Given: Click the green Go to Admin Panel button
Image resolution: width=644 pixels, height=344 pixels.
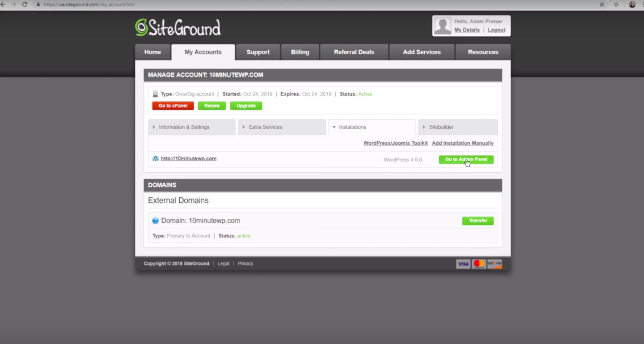Looking at the screenshot, I should click(466, 160).
